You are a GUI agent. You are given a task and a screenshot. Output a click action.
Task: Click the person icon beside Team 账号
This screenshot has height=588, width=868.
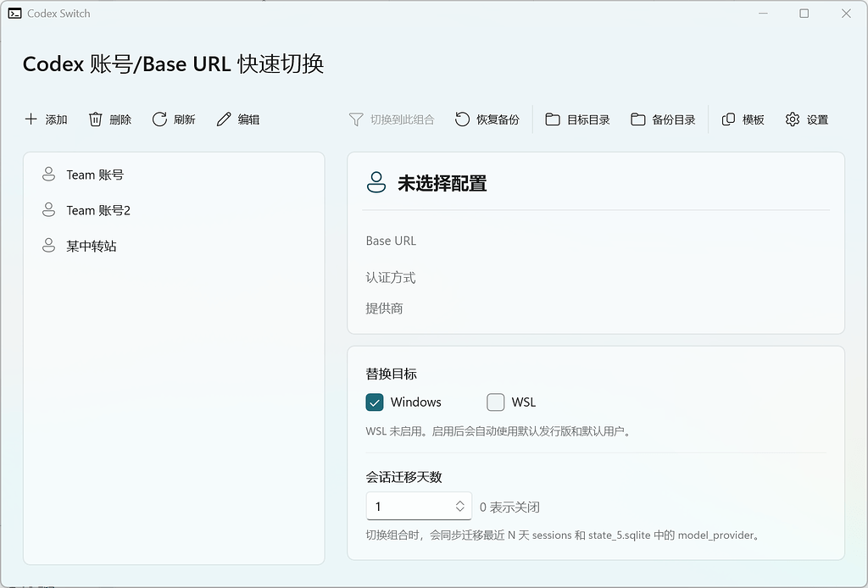[48, 175]
